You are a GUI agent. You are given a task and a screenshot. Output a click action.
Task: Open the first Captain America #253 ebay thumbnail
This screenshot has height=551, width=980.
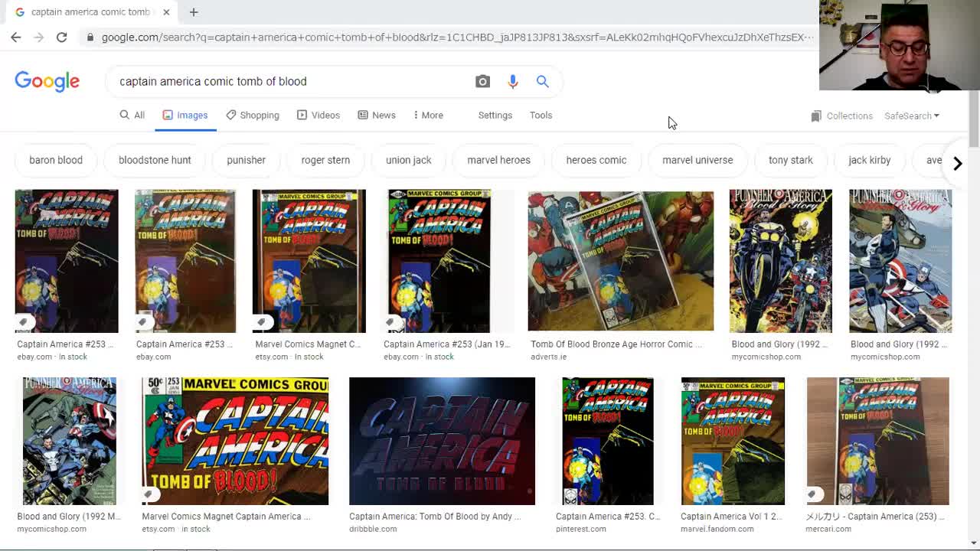(x=67, y=261)
